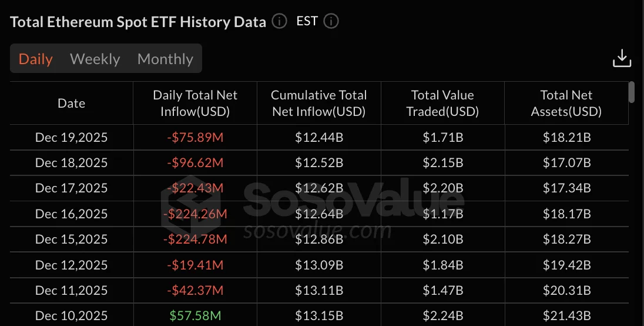Select the Daily tab
Viewport: 644px width, 326px height.
click(36, 59)
